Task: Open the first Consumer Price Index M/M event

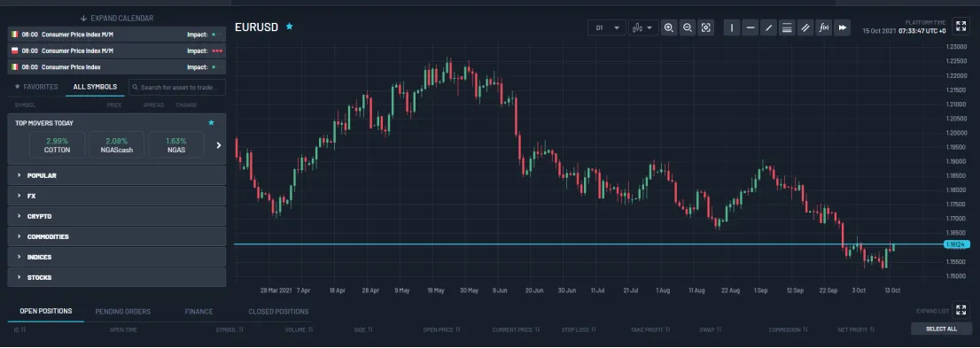Action: coord(116,35)
